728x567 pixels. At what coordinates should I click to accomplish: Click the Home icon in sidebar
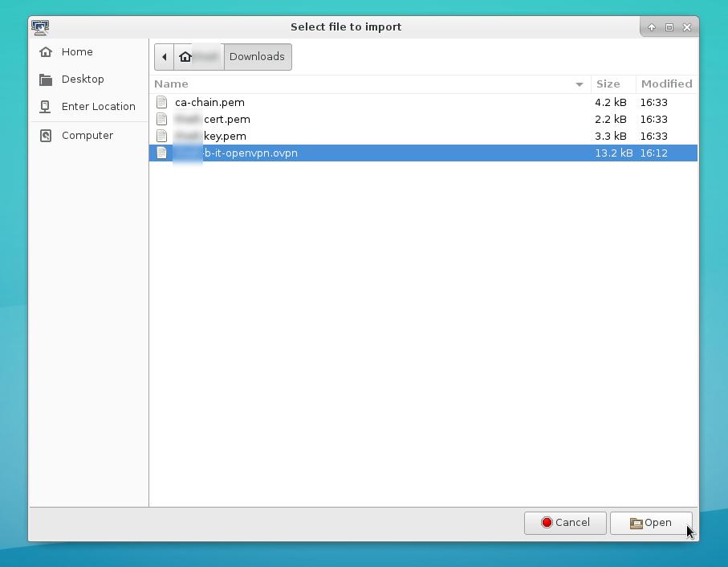[46, 52]
